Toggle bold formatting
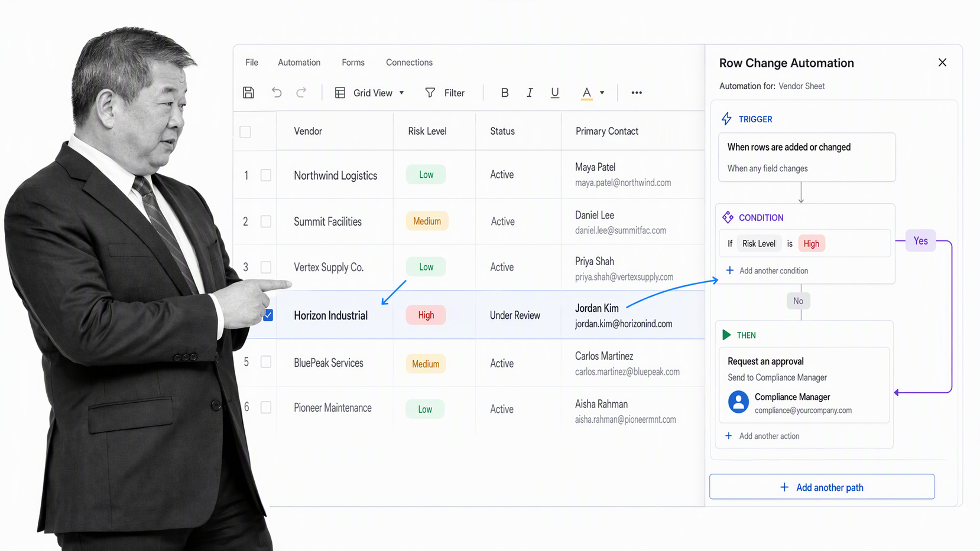This screenshot has height=551, width=980. click(504, 93)
